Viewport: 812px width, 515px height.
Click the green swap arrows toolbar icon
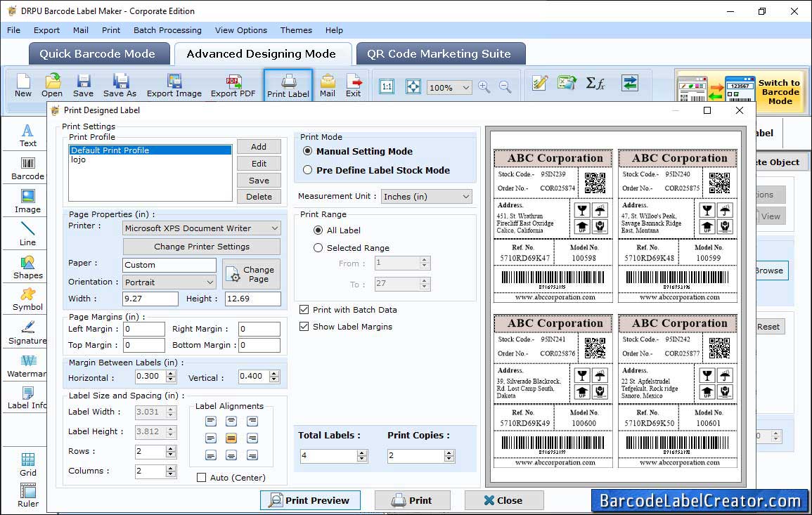coord(630,83)
